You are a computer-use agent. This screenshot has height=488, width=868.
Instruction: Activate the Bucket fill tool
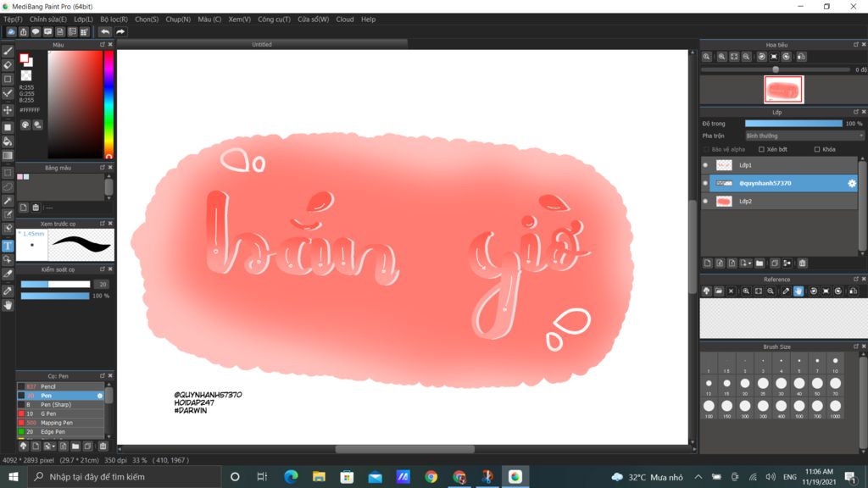tap(8, 141)
